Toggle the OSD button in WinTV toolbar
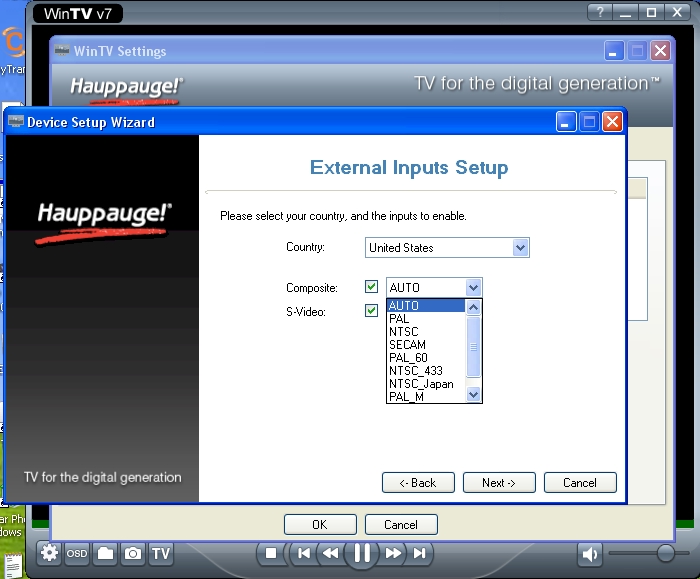The image size is (700, 579). [x=77, y=554]
